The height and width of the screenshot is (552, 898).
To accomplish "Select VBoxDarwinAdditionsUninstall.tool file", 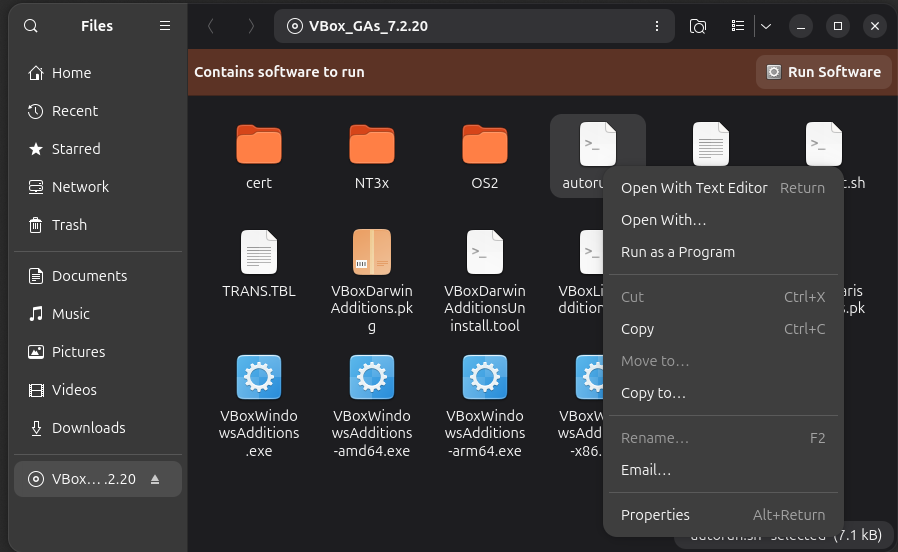I will [485, 281].
